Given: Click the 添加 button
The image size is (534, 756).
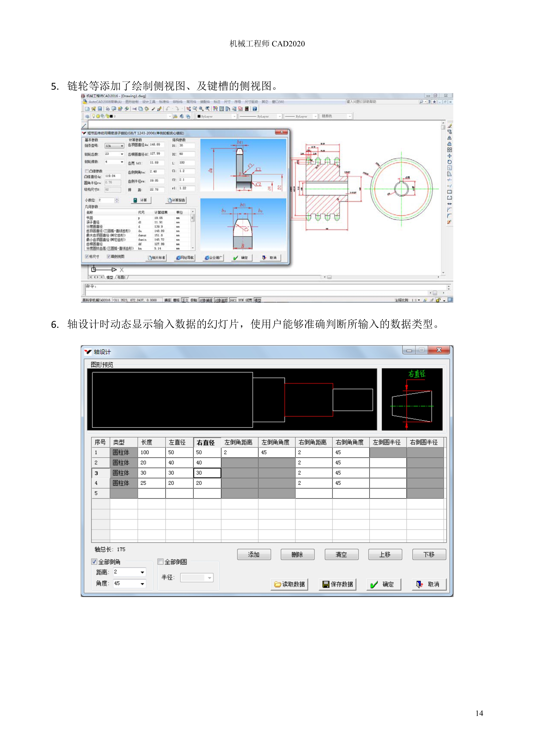Looking at the screenshot, I should [254, 555].
